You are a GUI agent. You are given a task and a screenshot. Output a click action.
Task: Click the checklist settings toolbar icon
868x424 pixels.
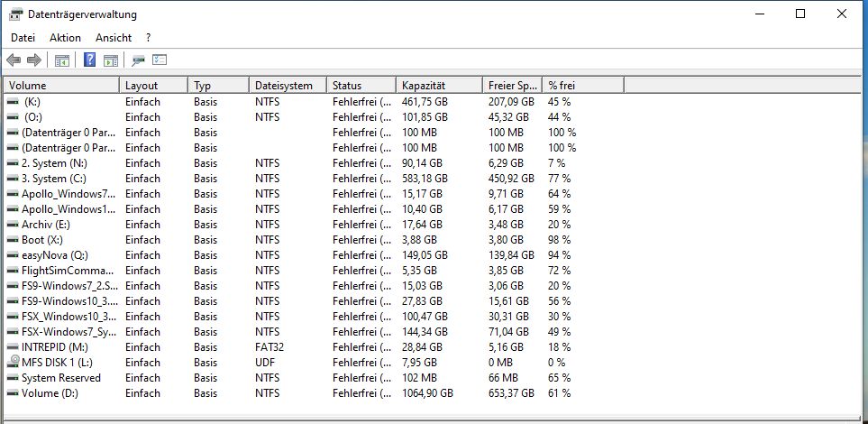click(160, 60)
